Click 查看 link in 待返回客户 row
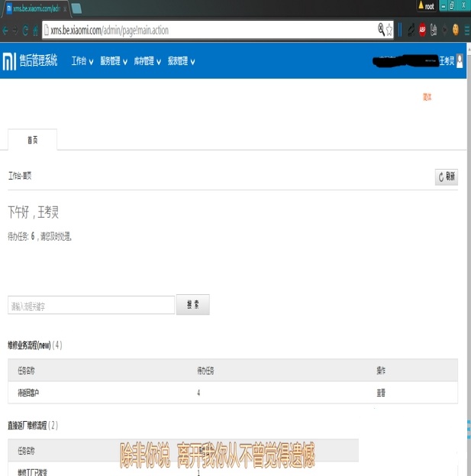Viewport: 471px width, 476px height. tap(381, 393)
